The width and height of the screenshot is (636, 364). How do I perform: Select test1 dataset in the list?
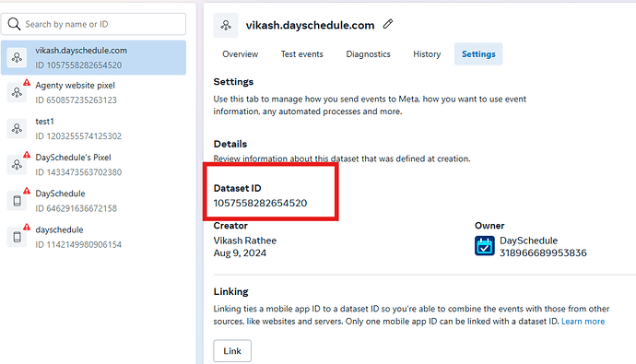(93, 128)
